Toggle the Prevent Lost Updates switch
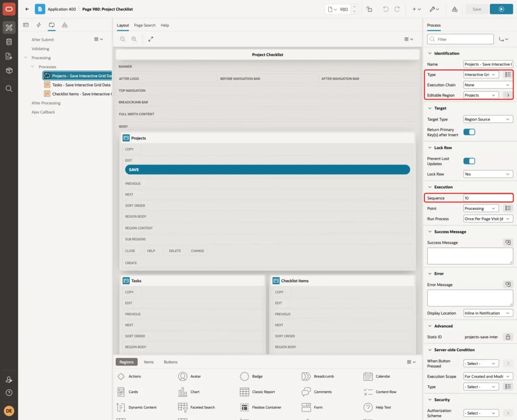 [469, 161]
